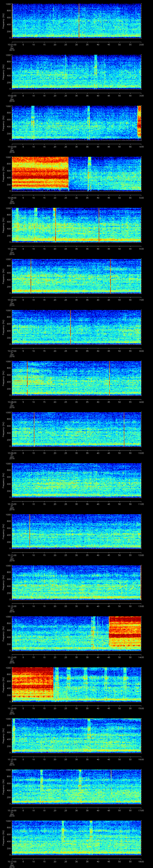This screenshot has width=153, height=868.
Task: Select the spectrogram panel starting at 10:07:00
Action: pos(76,327)
